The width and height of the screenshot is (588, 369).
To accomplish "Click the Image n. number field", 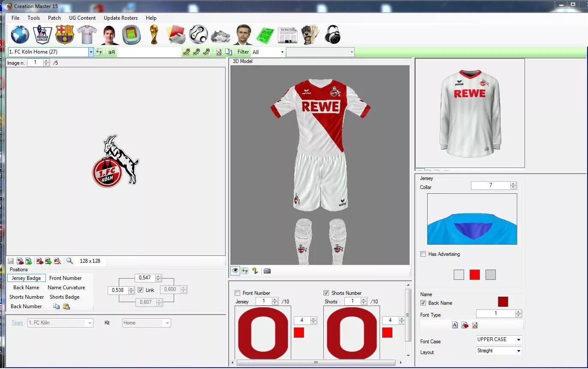I will click(36, 63).
